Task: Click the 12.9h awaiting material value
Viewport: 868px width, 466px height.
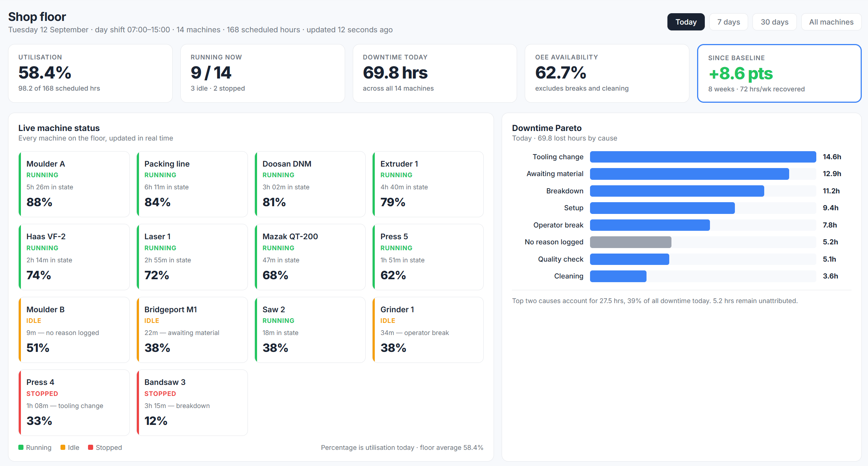Action: click(832, 174)
